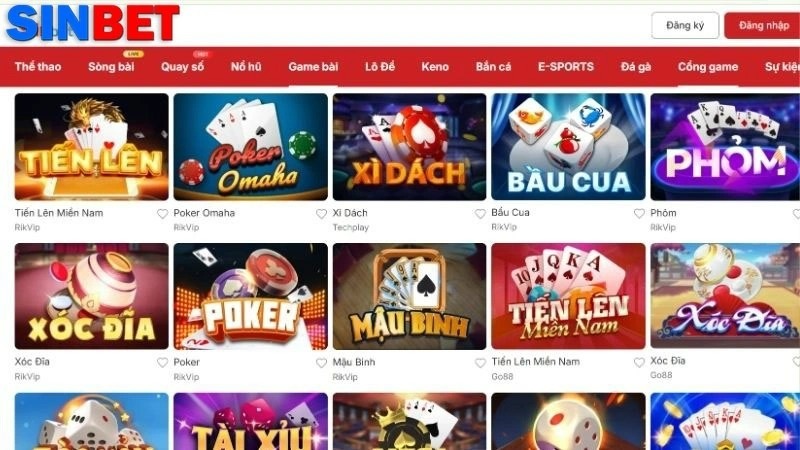
Task: Favorite Tiến Lên Miền Nam RikVip heart
Action: coord(162,214)
